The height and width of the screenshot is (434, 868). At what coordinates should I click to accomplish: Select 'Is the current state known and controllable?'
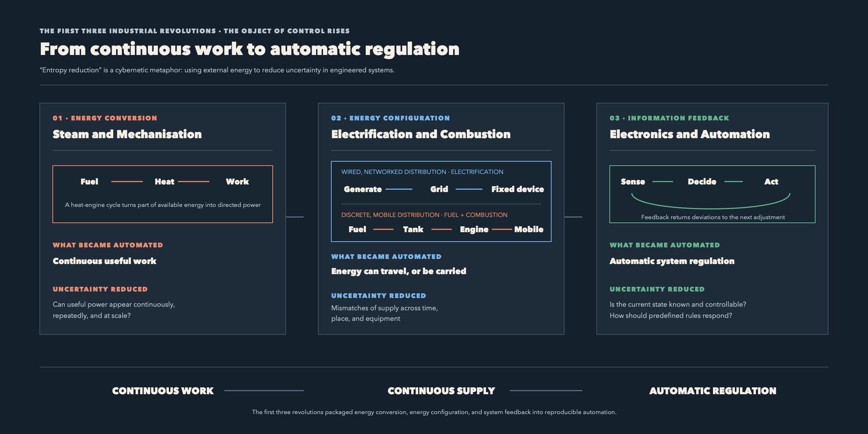[678, 305]
